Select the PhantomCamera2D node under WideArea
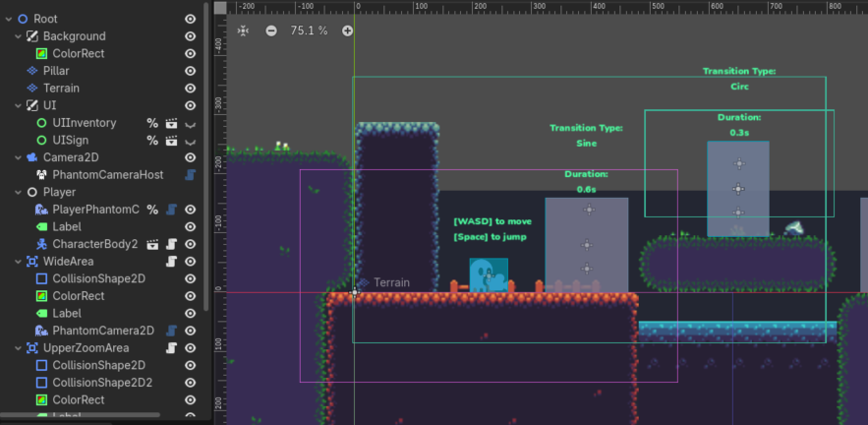Image resolution: width=868 pixels, height=425 pixels. coord(102,331)
